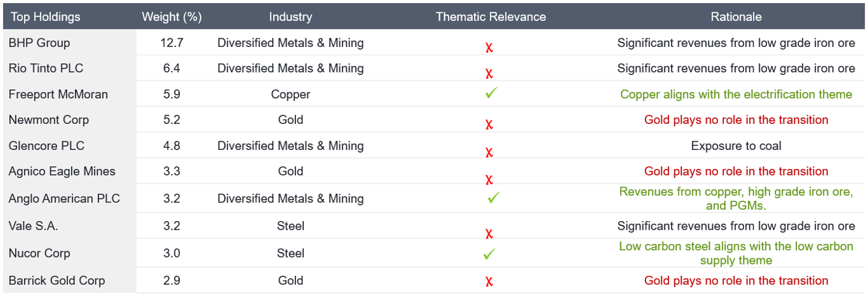Click the red X icon for Rio Tinto PLC
The image size is (868, 298).
[x=488, y=74]
